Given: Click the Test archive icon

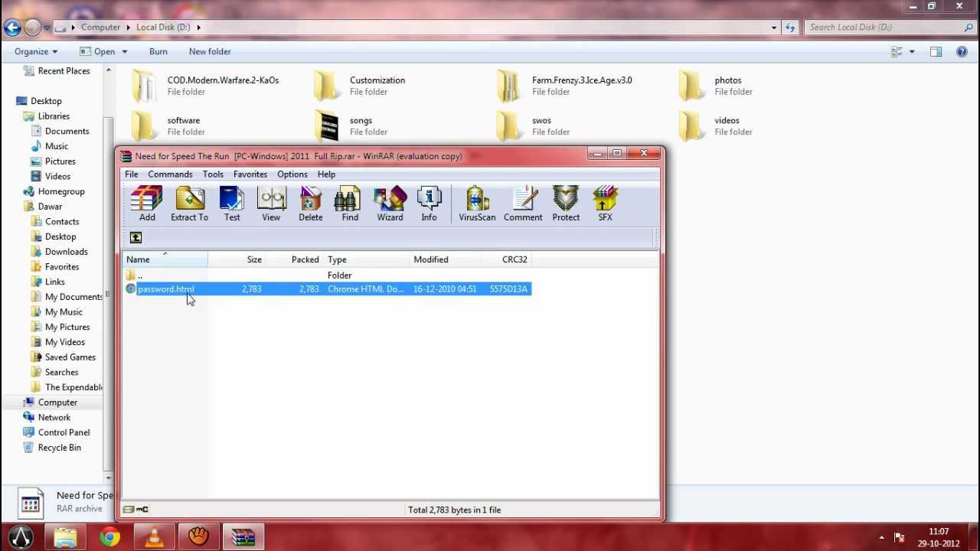Looking at the screenshot, I should 232,204.
